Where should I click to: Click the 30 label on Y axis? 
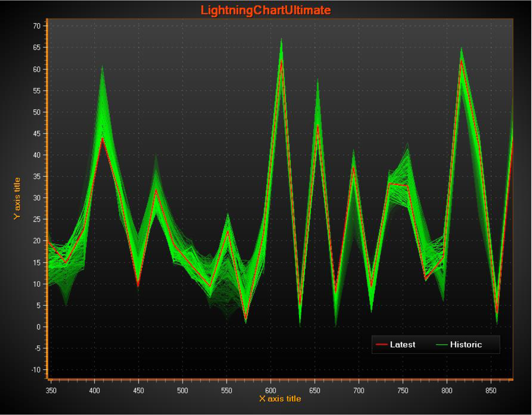tap(37, 198)
